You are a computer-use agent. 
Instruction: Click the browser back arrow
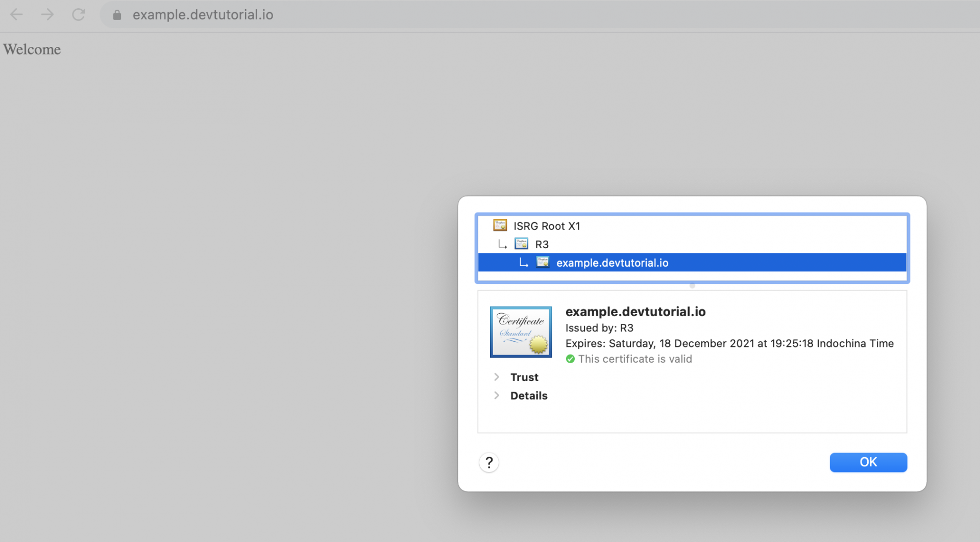pyautogui.click(x=16, y=15)
